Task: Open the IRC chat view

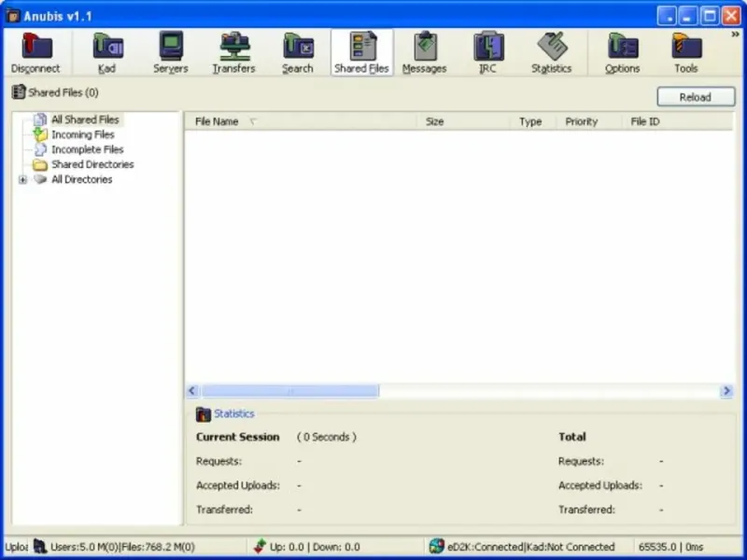Action: pos(487,52)
